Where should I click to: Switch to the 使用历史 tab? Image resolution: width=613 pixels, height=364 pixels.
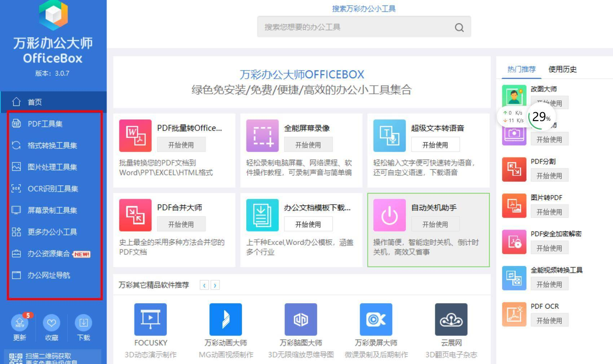(563, 69)
